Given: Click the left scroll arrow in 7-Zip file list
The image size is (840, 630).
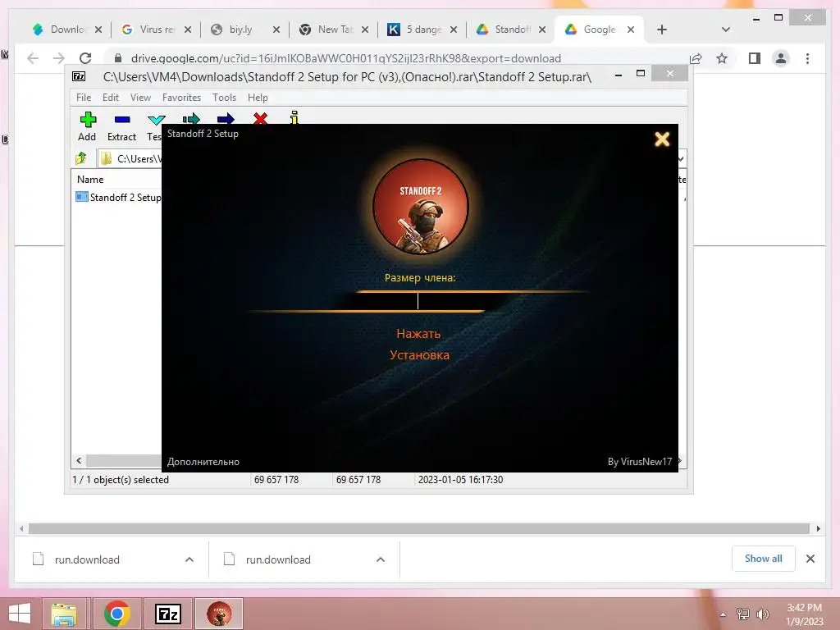Looking at the screenshot, I should point(80,461).
